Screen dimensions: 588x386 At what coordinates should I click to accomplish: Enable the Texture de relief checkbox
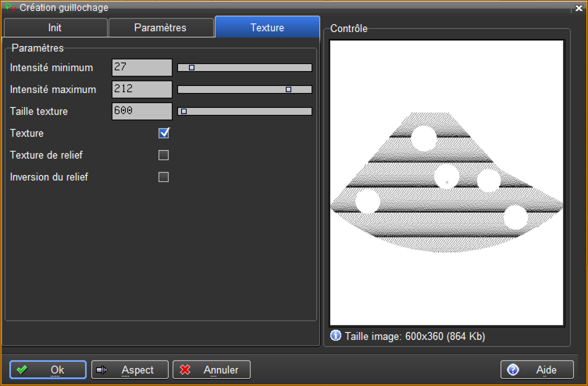[163, 155]
